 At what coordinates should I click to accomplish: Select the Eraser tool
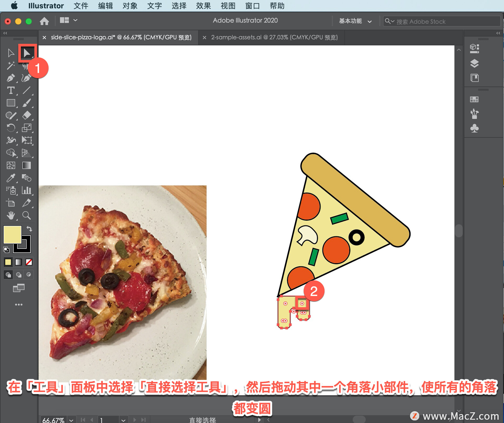point(27,115)
